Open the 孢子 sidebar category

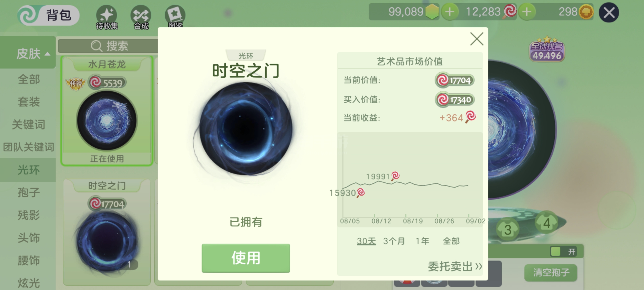point(28,192)
